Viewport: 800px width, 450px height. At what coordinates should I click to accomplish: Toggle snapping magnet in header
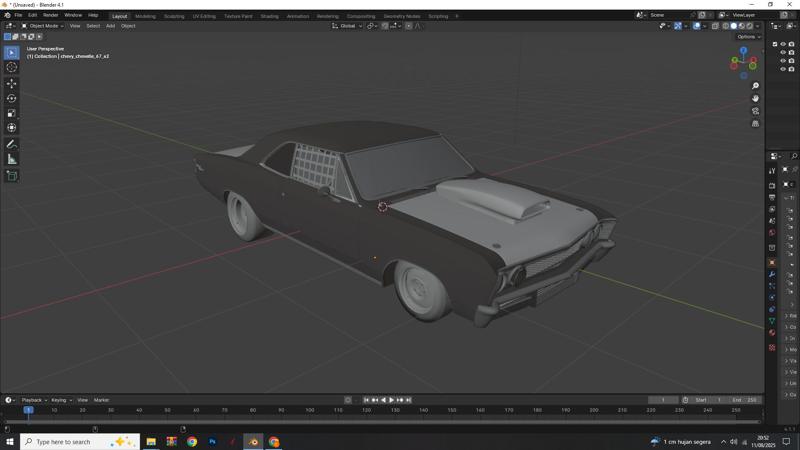tap(385, 26)
